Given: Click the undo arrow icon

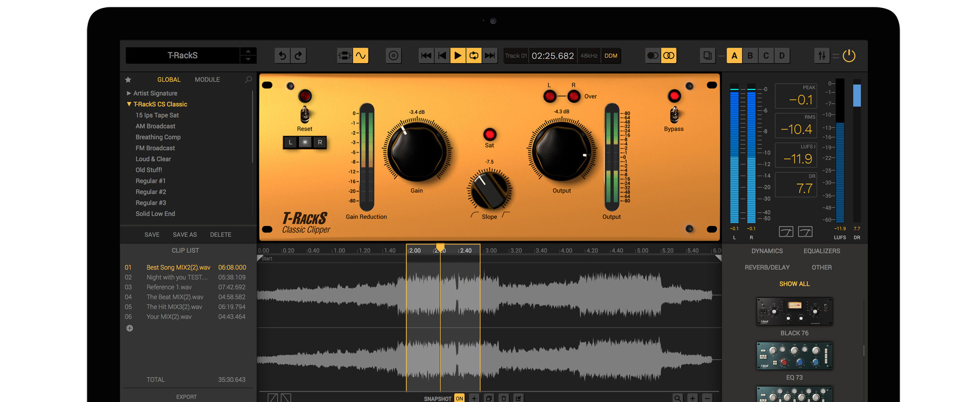Looking at the screenshot, I should click(x=282, y=56).
